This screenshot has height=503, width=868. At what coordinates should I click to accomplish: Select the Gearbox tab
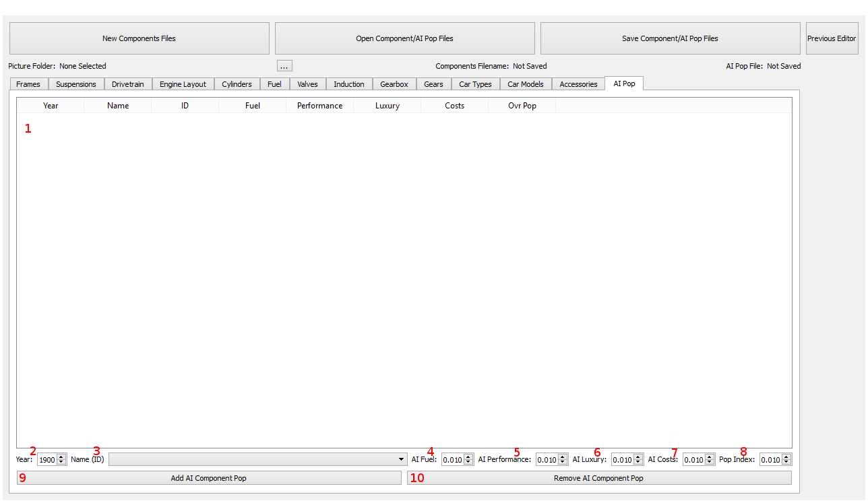coord(394,84)
